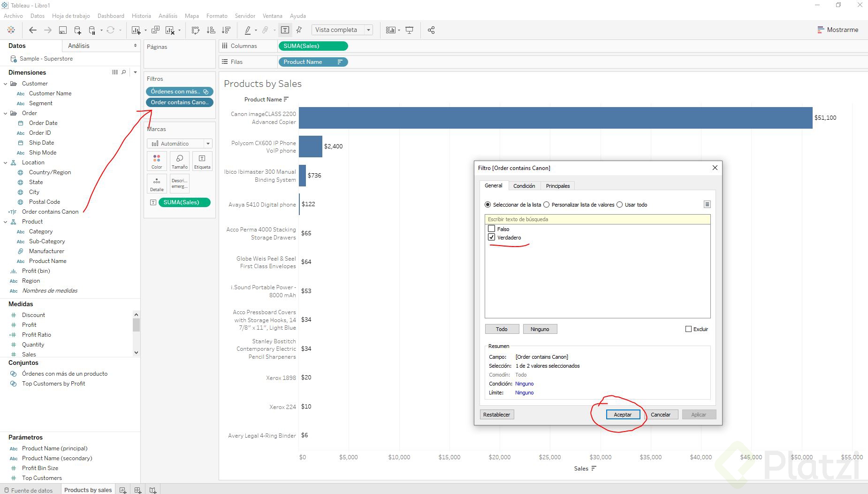Collapse the Location hierarchy
The width and height of the screenshot is (868, 494).
pyautogui.click(x=5, y=162)
